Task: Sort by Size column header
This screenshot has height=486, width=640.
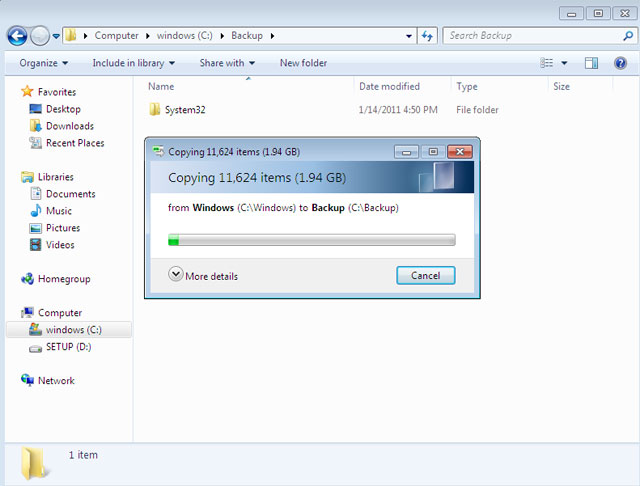Action: [561, 87]
